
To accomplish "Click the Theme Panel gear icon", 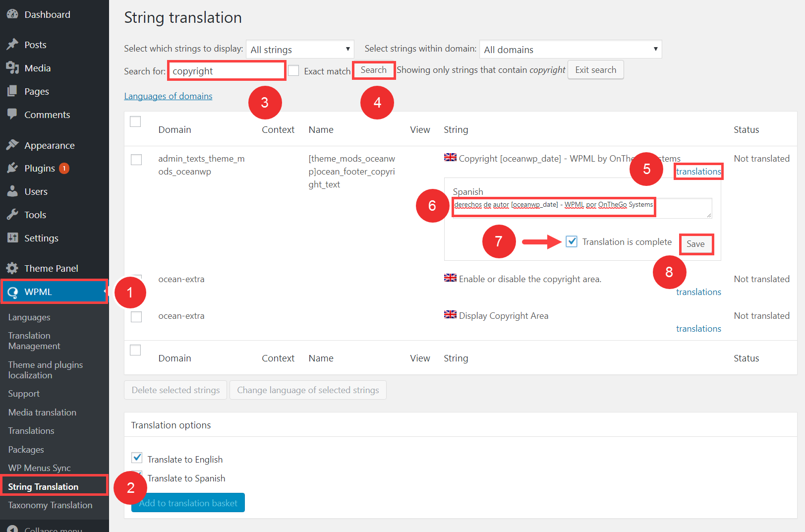I will point(12,268).
